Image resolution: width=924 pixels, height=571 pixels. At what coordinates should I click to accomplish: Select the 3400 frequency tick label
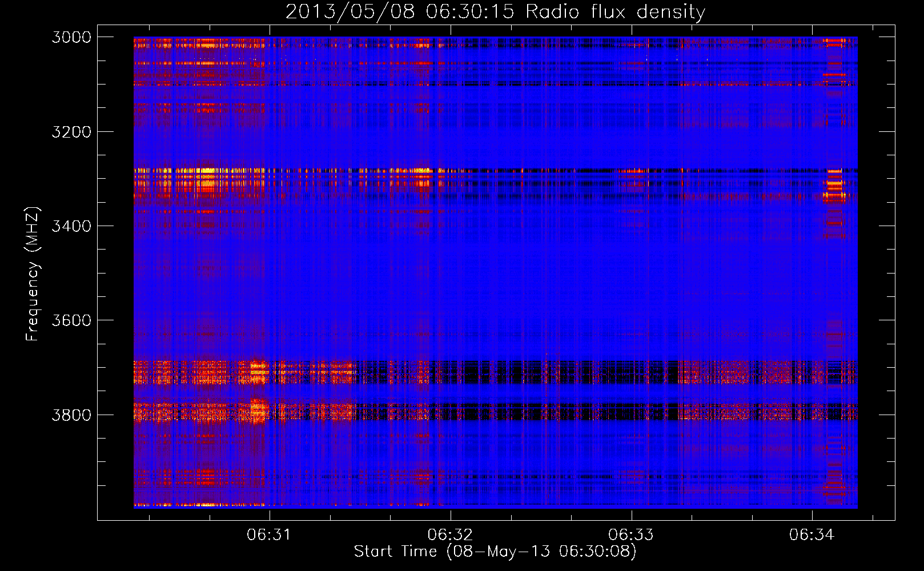71,226
